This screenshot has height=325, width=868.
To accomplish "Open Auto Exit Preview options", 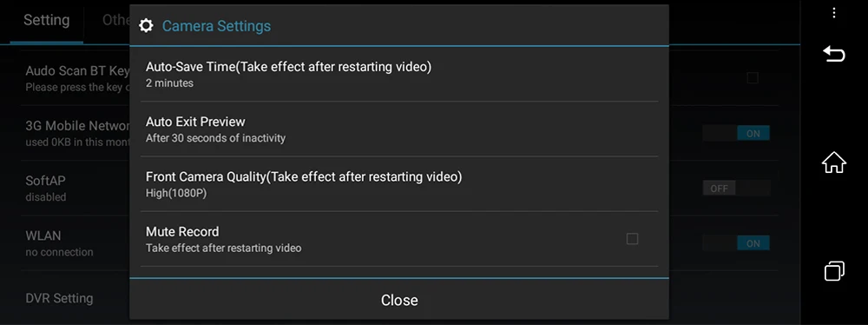I will click(x=399, y=129).
